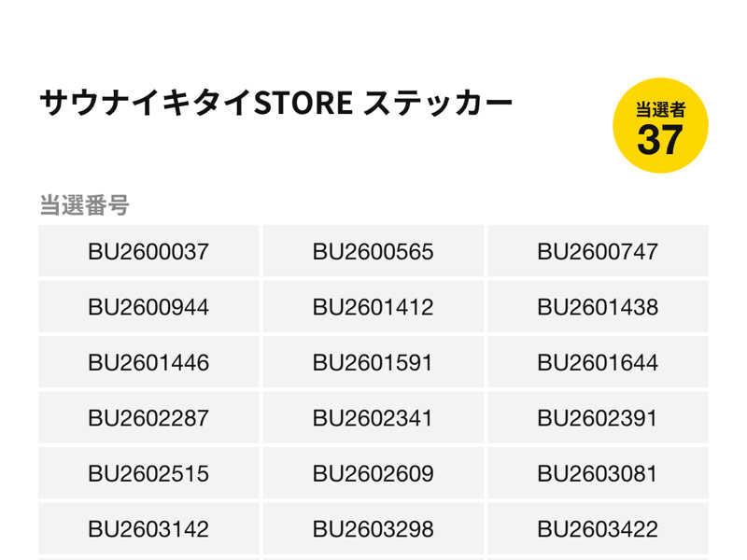Click the 当選番号 section label
The height and width of the screenshot is (560, 747).
84,205
